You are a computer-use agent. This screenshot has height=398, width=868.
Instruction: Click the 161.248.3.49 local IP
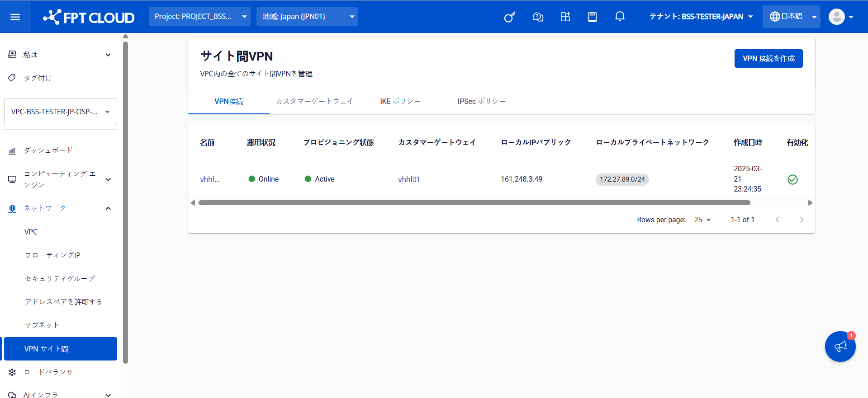[x=522, y=179]
